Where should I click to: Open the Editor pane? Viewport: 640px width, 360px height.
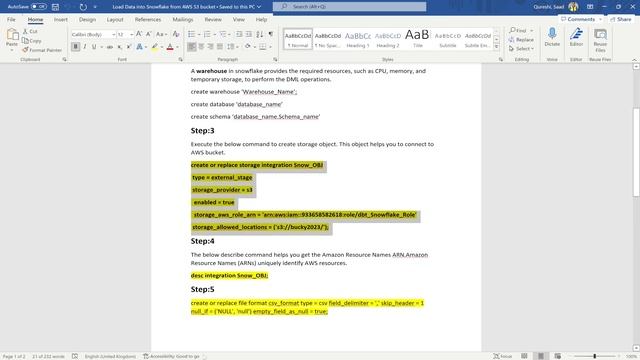click(576, 37)
